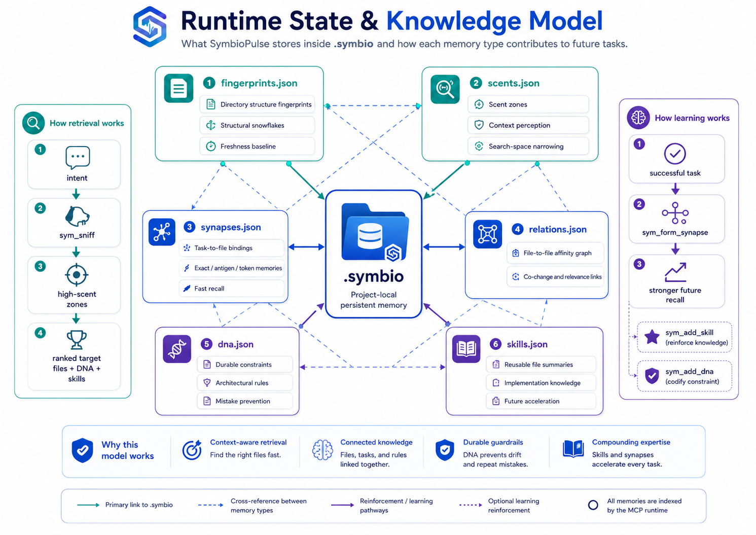Click the Context-aware retrieval target icon
756x535 pixels.
pyautogui.click(x=192, y=450)
